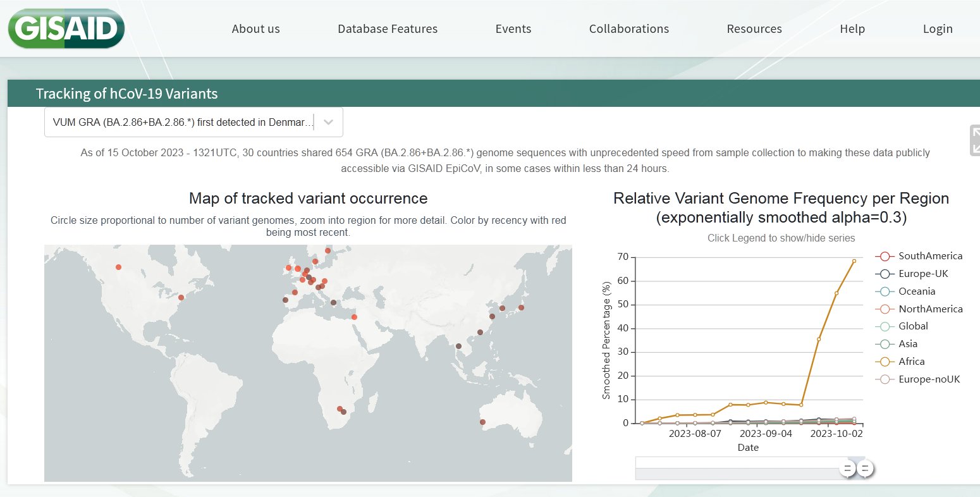Image resolution: width=980 pixels, height=497 pixels.
Task: Click the GISAID logo
Action: [x=66, y=29]
